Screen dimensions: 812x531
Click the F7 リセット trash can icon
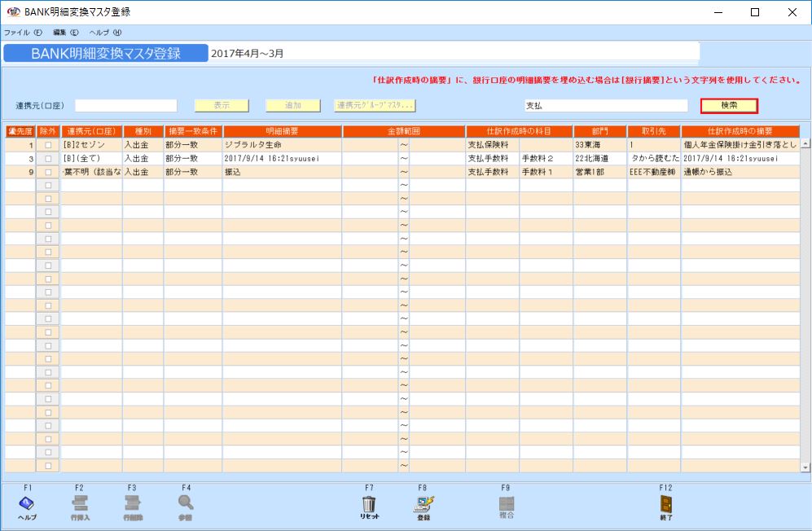click(x=369, y=506)
